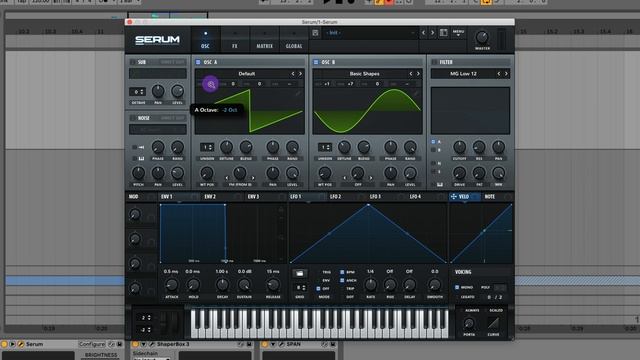The width and height of the screenshot is (640, 360).
Task: Open the Serum MENU dropdown
Action: [x=458, y=32]
